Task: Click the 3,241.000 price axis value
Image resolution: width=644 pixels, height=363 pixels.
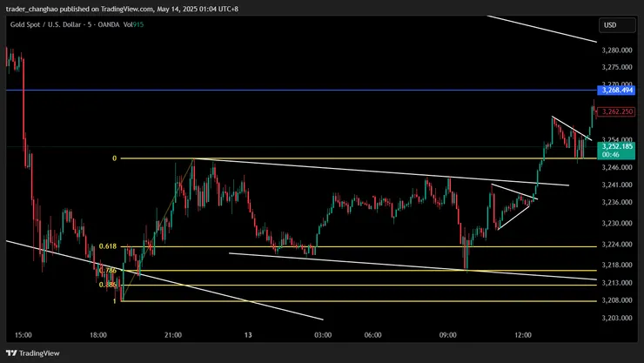Action: (617, 185)
